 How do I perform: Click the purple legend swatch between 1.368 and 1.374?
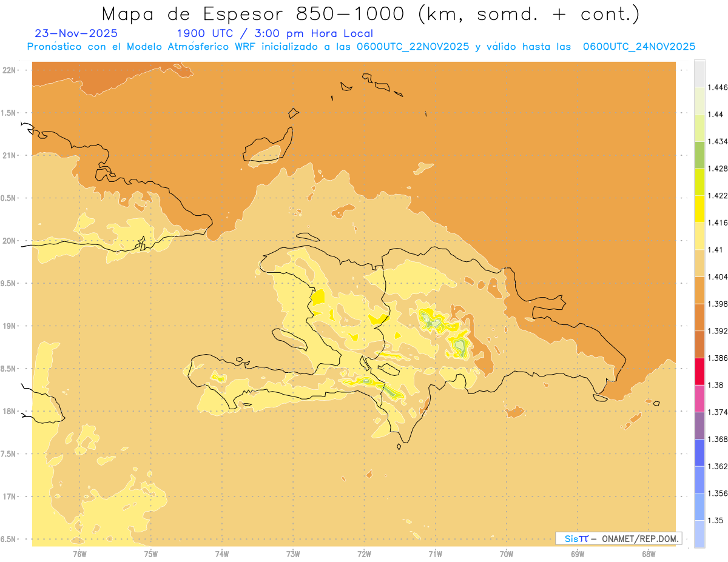(699, 426)
